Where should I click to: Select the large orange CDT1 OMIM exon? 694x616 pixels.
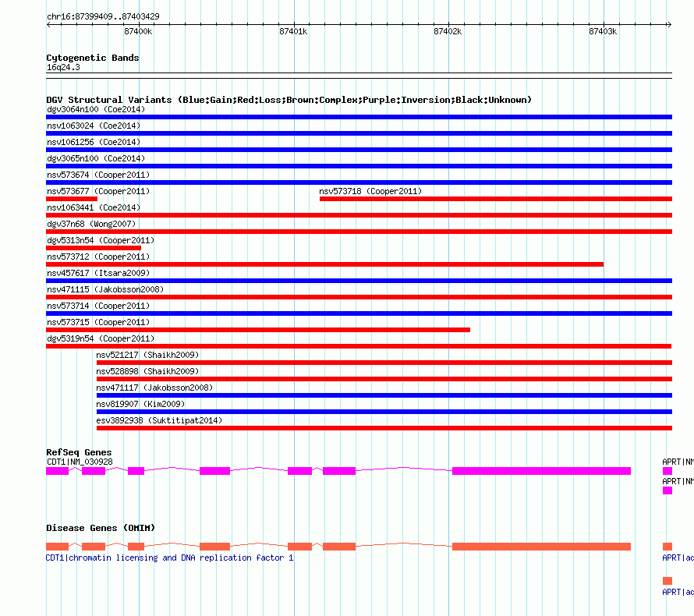point(541,547)
